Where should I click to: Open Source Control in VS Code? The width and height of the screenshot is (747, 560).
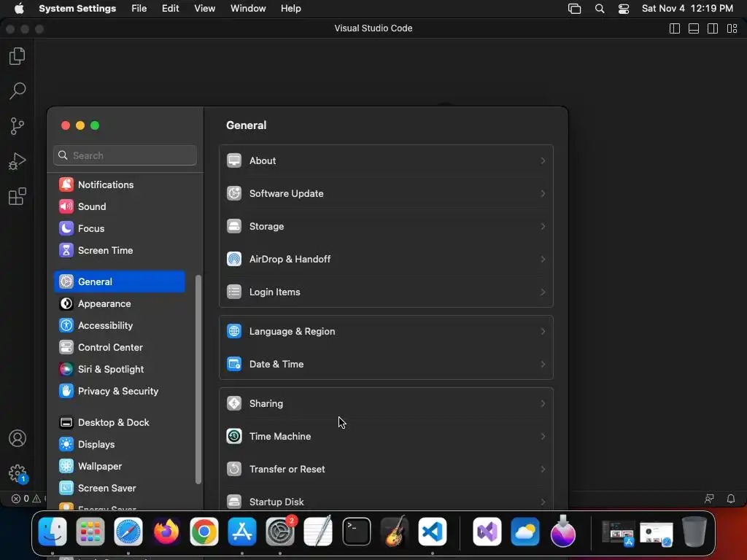(x=18, y=126)
